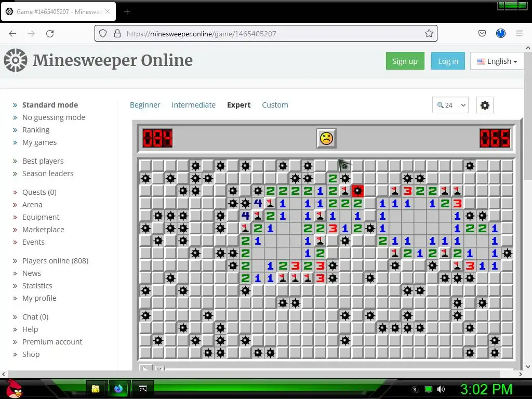Open the zoom level 24 dropdown
The height and width of the screenshot is (399, 532).
pyautogui.click(x=450, y=105)
